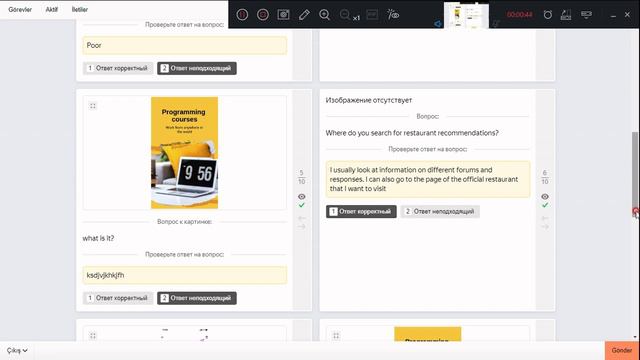Click the export/share icon next to the clock
This screenshot has height=360, width=640.
tap(566, 15)
